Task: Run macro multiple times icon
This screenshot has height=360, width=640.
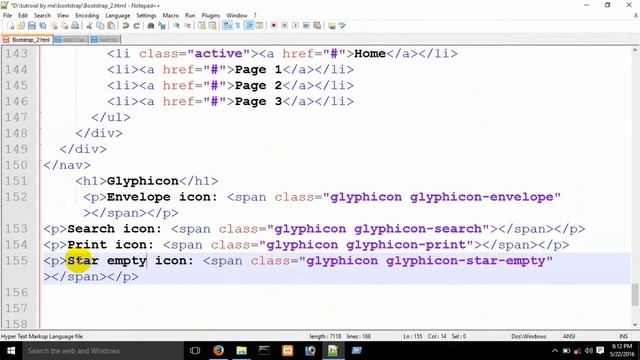Action: (x=306, y=26)
